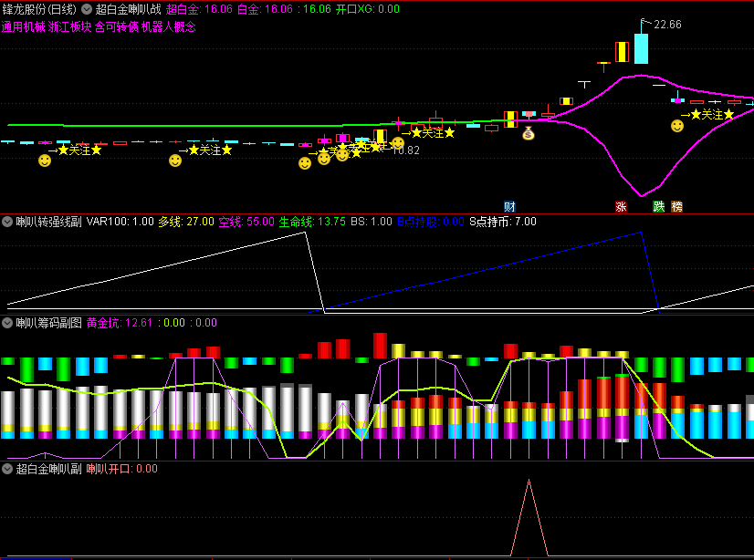Click the tall cyan candlestick at the peak
Image resolution: width=754 pixels, height=560 pixels.
641,48
